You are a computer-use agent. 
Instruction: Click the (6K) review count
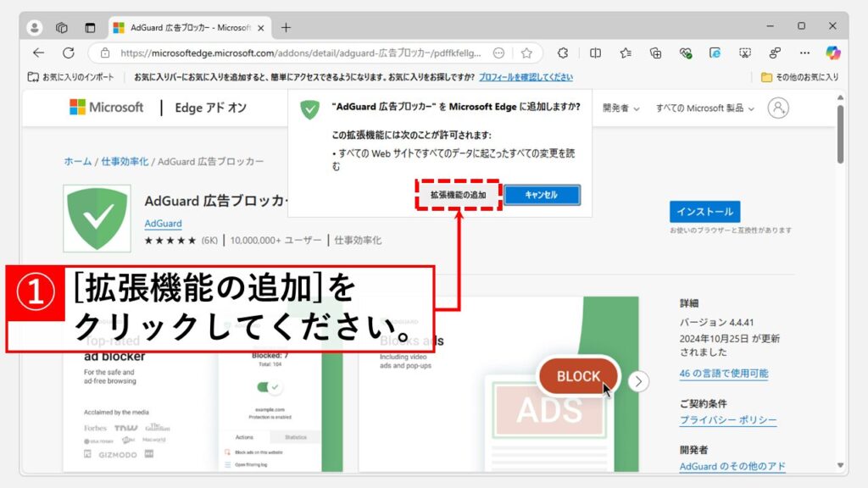coord(209,240)
